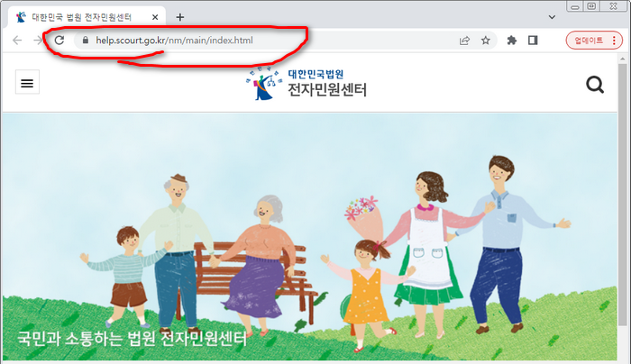The width and height of the screenshot is (631, 364).
Task: Expand the tab search dropdown chevron
Action: click(552, 17)
